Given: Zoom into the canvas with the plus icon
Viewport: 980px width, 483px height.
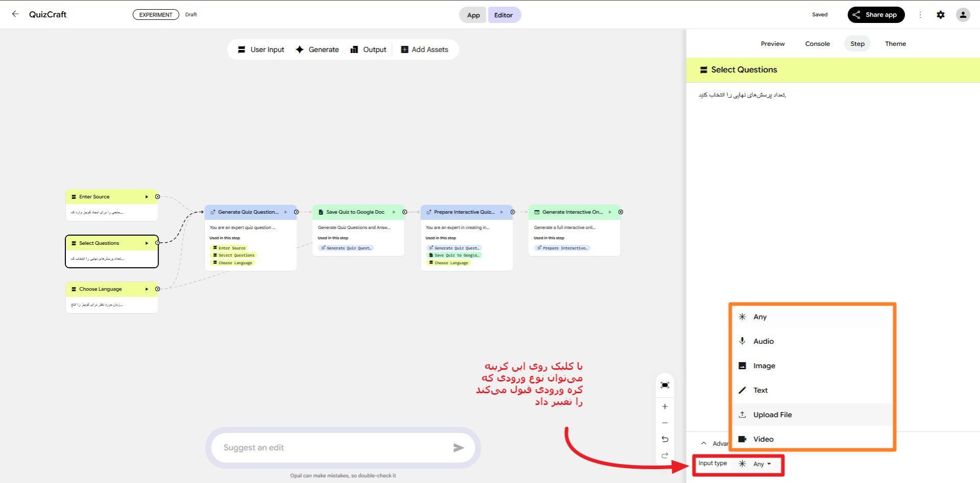Looking at the screenshot, I should [x=665, y=406].
